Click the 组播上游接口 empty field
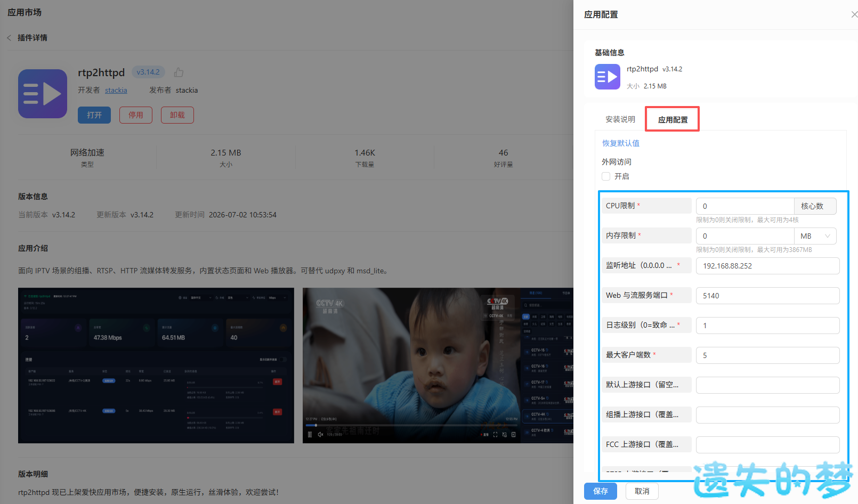 (768, 415)
